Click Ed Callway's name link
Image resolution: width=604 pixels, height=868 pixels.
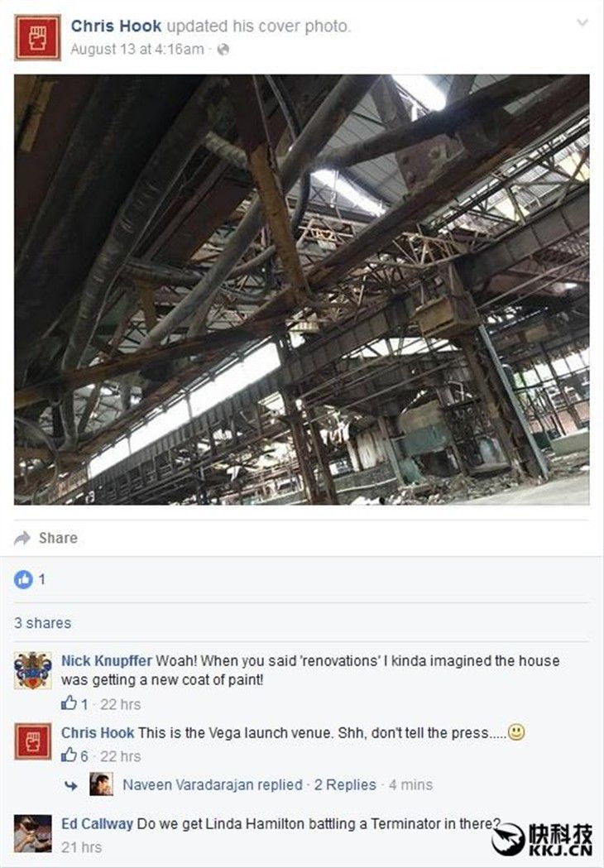pyautogui.click(x=97, y=823)
